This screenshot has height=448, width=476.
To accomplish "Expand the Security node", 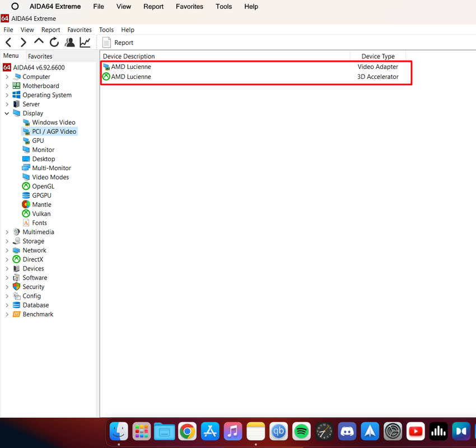I will [7, 287].
